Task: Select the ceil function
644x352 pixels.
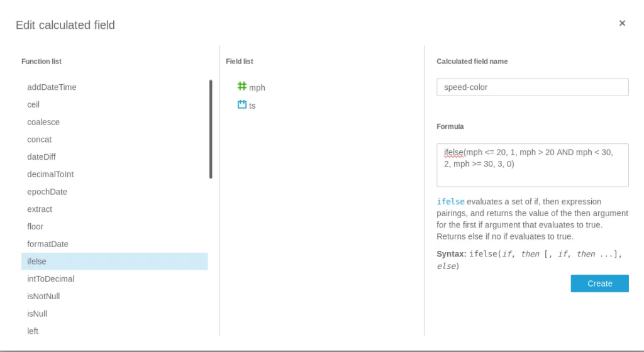Action: (33, 105)
